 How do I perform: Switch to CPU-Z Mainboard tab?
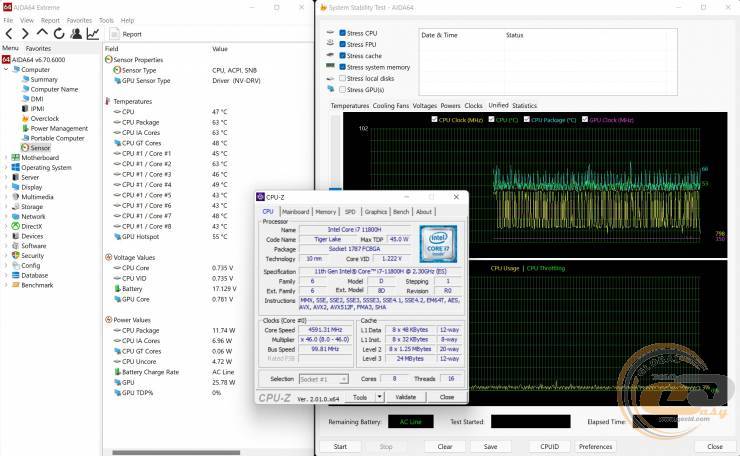[295, 212]
